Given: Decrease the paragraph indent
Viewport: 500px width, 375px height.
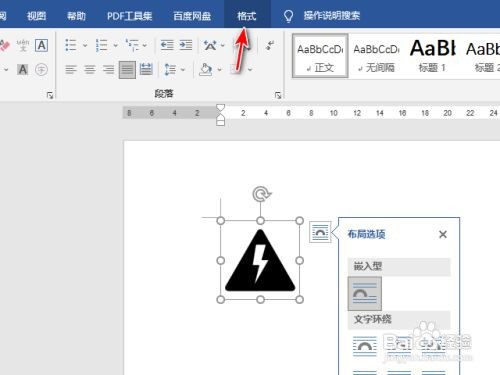Looking at the screenshot, I should 167,45.
